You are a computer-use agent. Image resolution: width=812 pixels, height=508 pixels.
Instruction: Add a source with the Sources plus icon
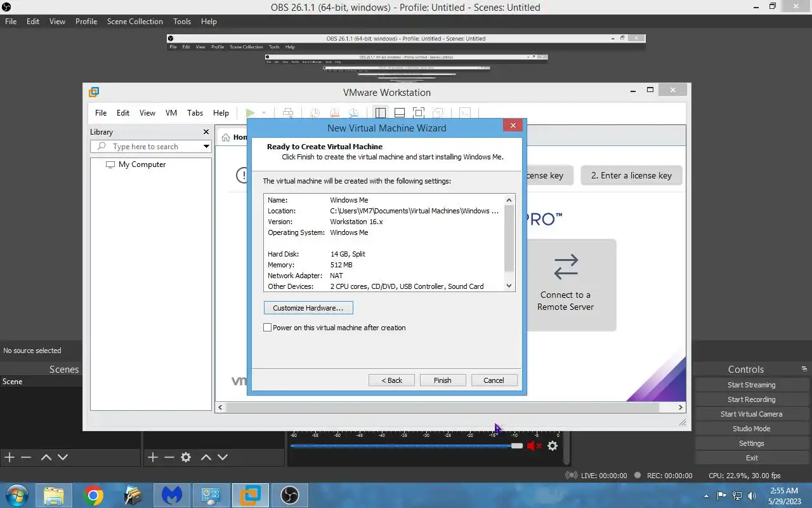[x=153, y=457]
